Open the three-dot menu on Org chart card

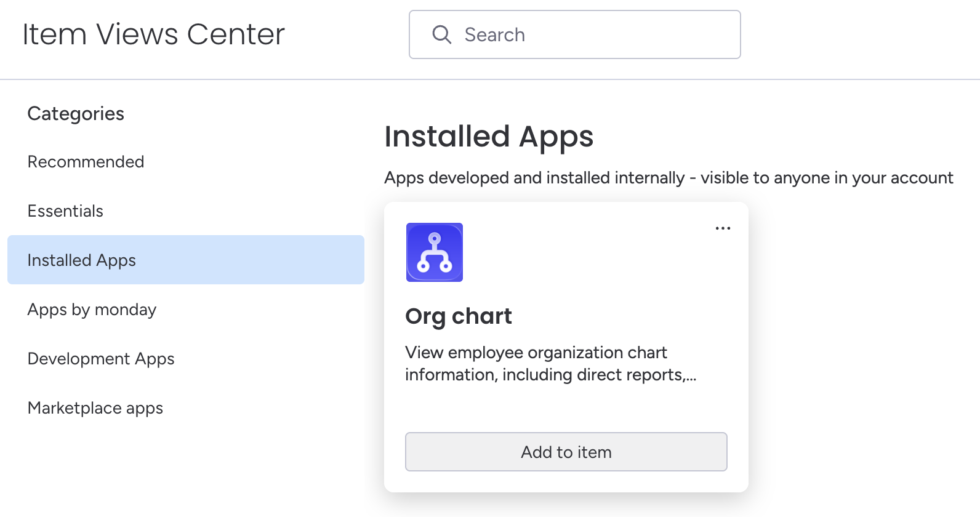(722, 228)
